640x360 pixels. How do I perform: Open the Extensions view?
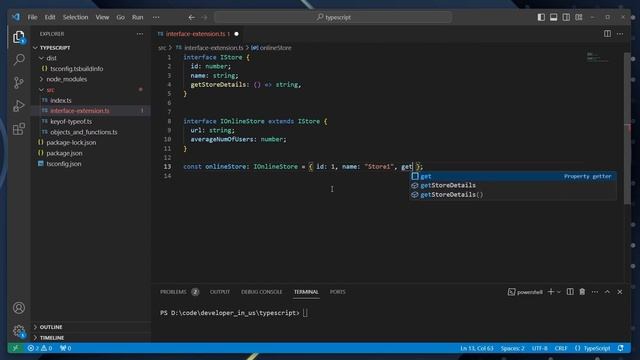19,129
